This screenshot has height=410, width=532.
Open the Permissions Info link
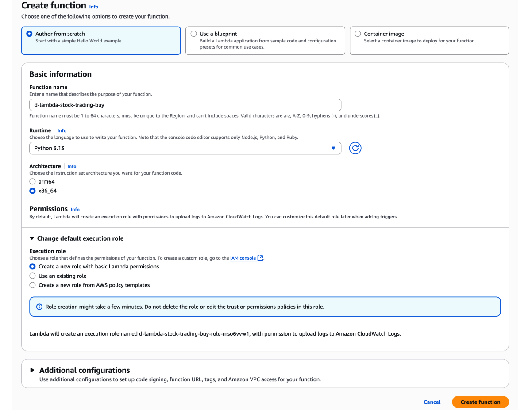75,209
